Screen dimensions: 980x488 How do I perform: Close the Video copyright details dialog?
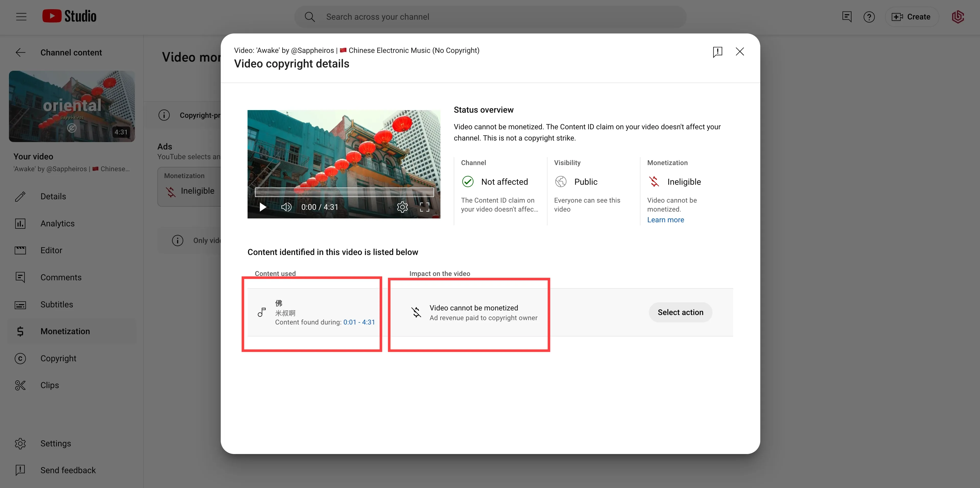740,51
